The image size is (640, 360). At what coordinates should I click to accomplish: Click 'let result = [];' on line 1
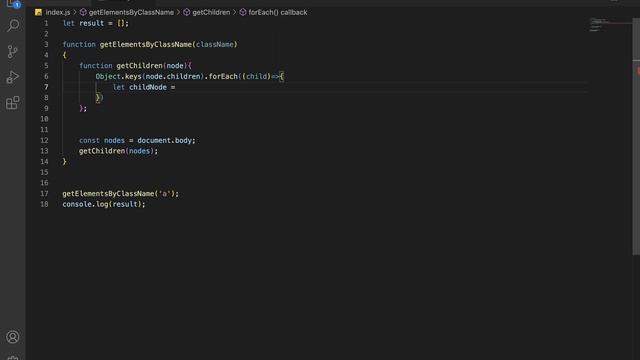point(96,23)
